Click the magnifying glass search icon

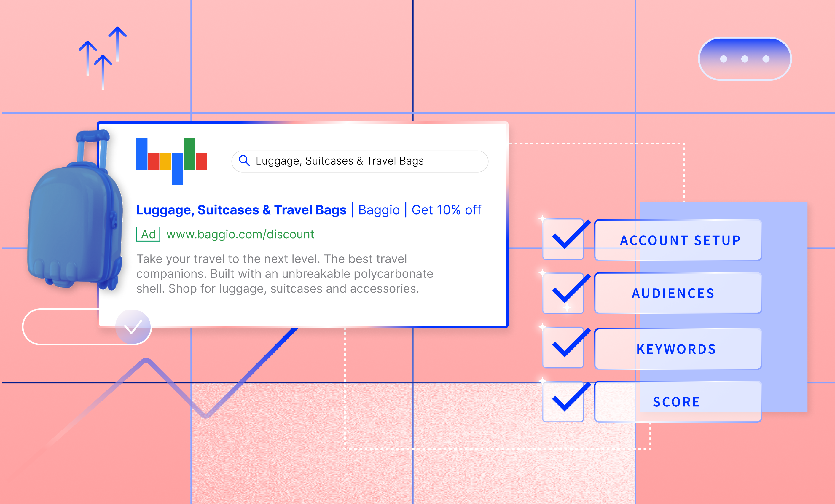pyautogui.click(x=244, y=161)
